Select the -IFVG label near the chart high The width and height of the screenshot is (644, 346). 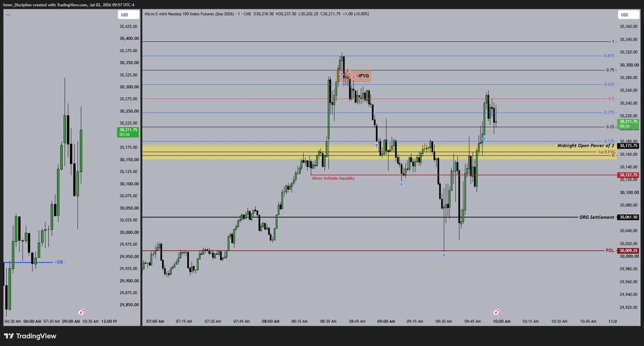click(363, 76)
